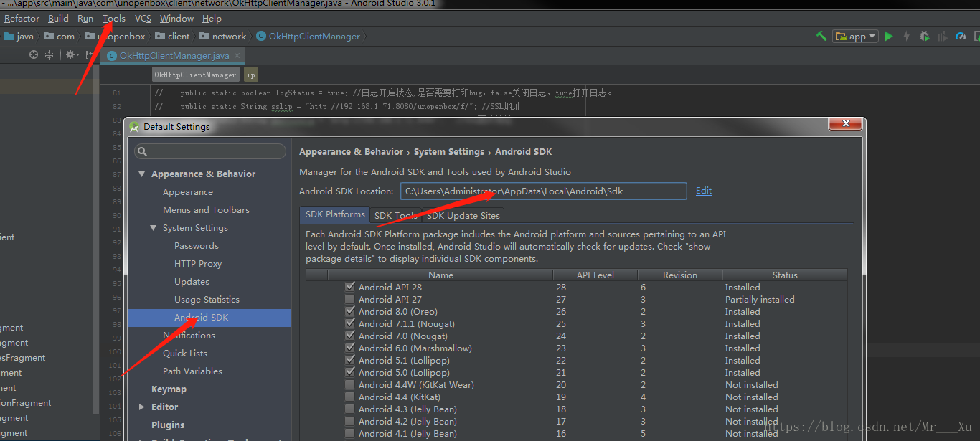Select Appearance in settings tree

click(188, 192)
